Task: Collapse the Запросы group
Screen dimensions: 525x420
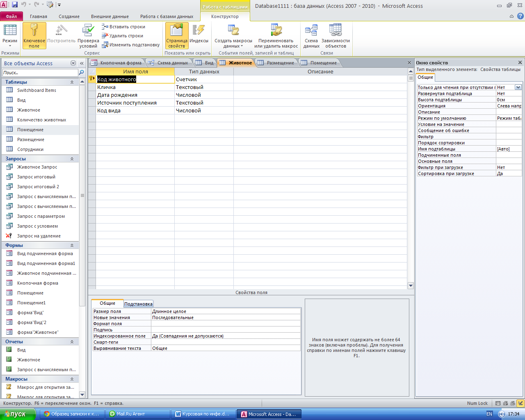Action: 72,159
